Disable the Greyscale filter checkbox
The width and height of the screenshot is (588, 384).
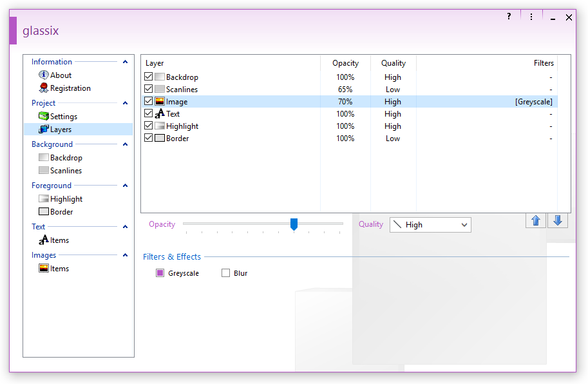tap(160, 273)
